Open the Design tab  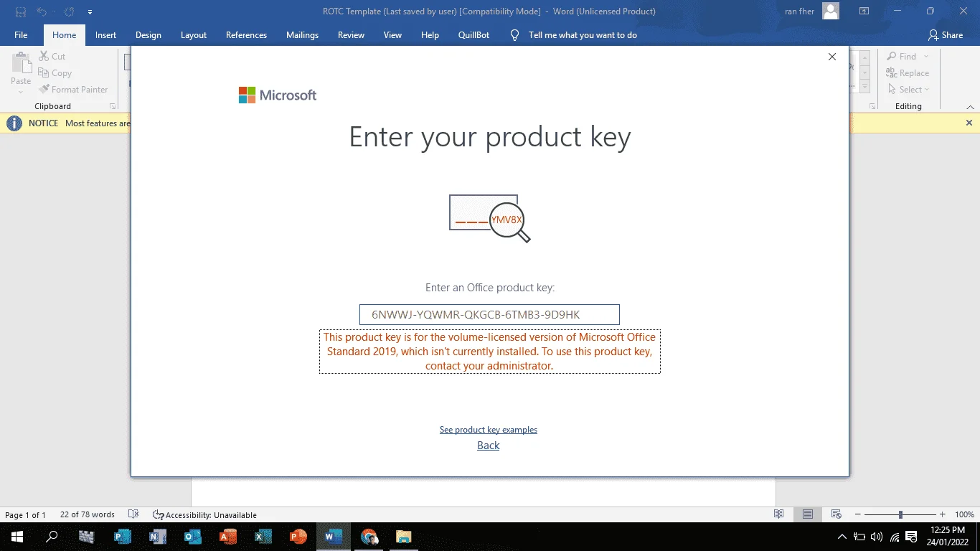tap(149, 35)
